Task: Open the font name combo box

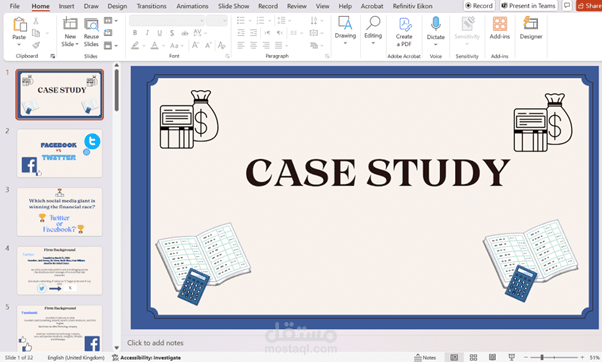Action: [x=167, y=20]
